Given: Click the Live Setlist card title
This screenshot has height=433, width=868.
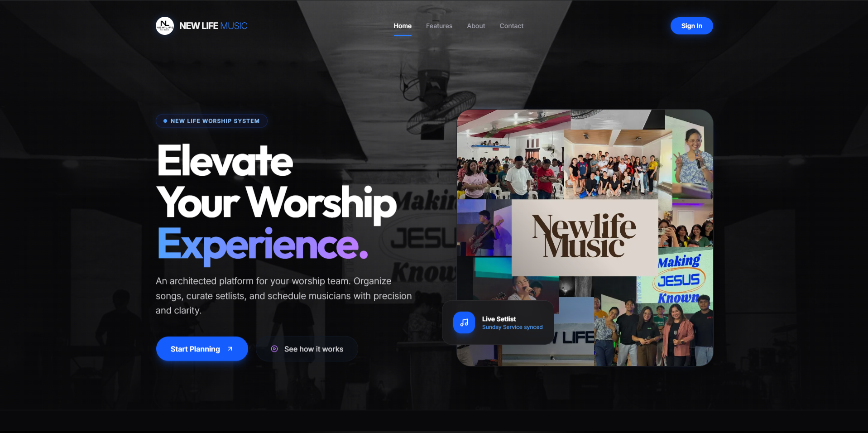Looking at the screenshot, I should point(499,319).
